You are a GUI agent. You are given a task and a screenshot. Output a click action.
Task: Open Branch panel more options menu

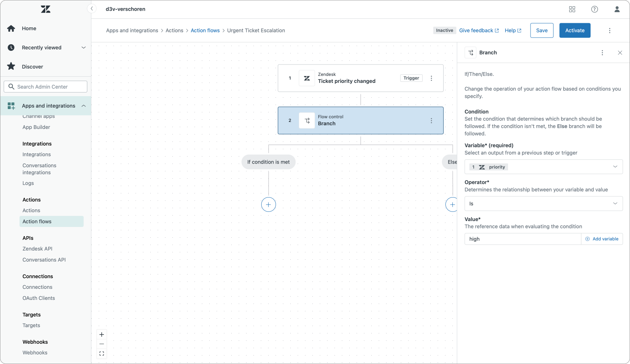[602, 53]
